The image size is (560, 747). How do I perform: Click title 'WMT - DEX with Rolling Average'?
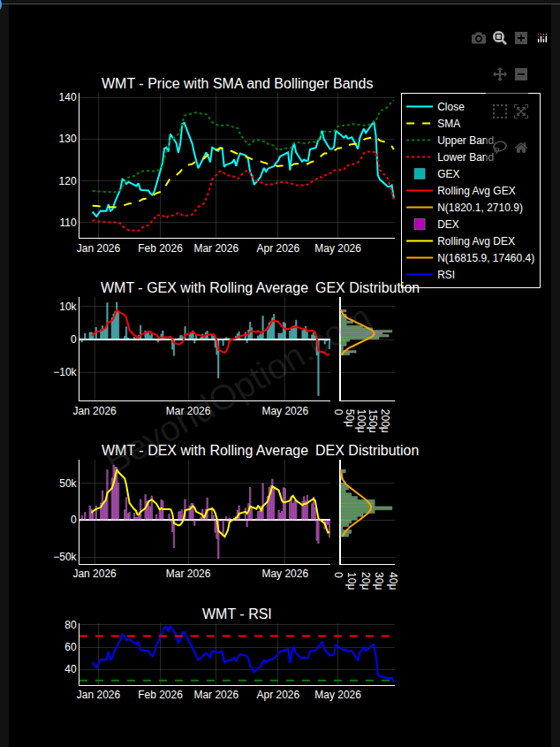205,451
